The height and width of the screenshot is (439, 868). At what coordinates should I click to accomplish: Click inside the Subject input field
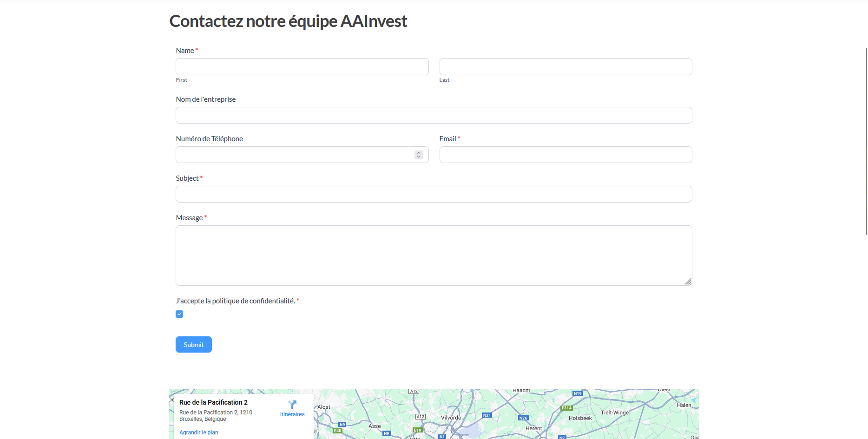pos(434,194)
